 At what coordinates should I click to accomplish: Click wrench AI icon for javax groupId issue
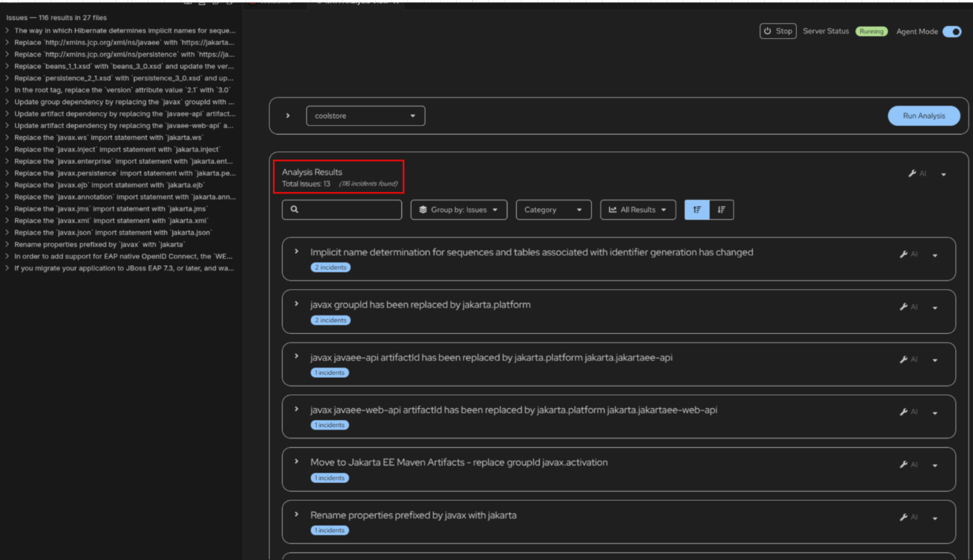click(909, 307)
